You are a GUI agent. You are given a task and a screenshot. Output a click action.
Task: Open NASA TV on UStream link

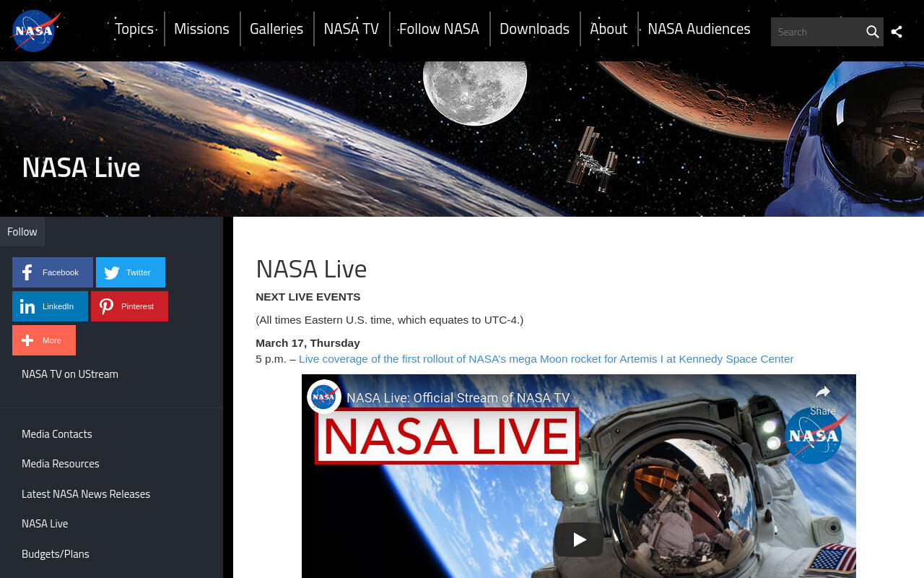point(70,374)
